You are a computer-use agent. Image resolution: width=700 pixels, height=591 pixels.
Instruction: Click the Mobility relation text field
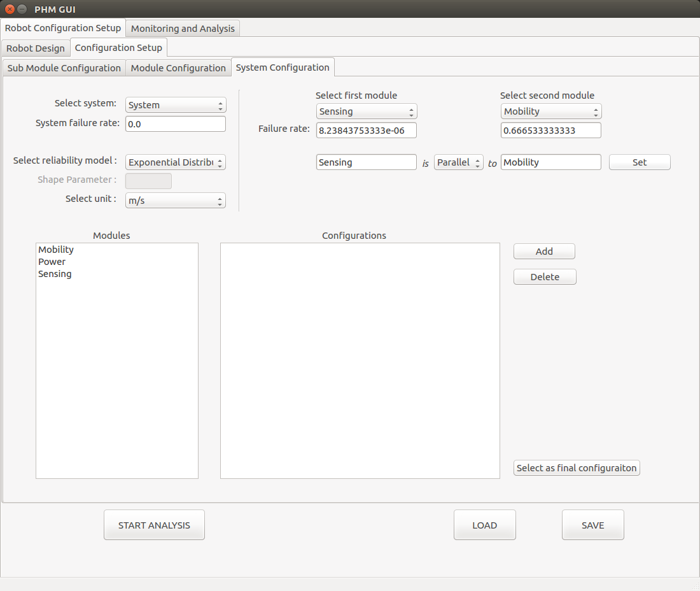tap(551, 162)
